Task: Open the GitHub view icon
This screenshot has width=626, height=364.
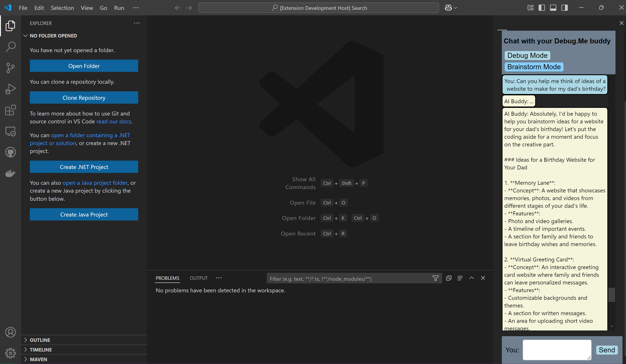Action: coord(11,152)
